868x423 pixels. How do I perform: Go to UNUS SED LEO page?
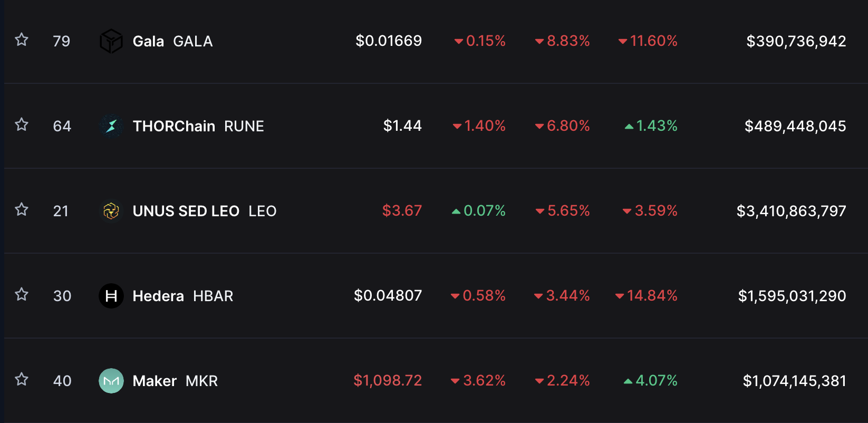coord(205,211)
